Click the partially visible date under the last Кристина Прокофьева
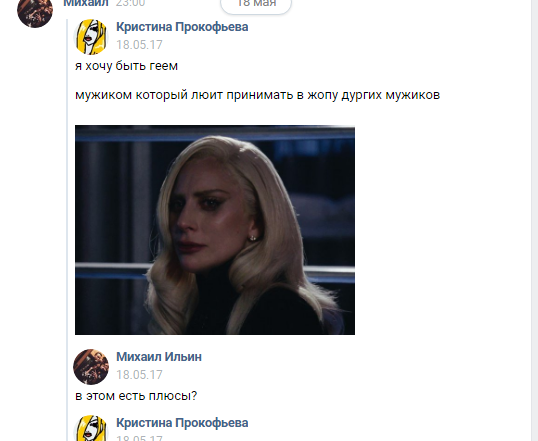 point(139,438)
